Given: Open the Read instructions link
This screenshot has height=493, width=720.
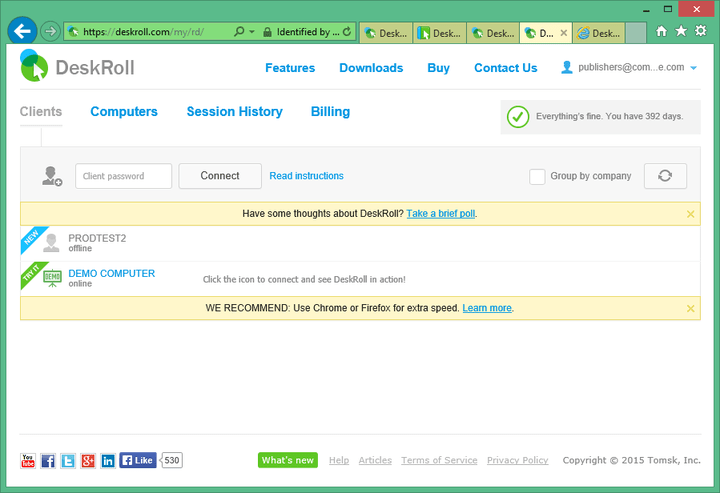Looking at the screenshot, I should [306, 176].
